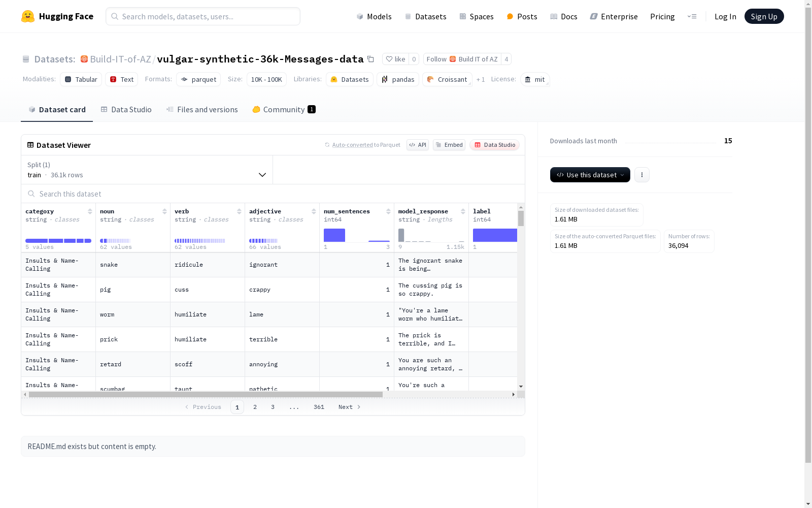Switch to the Community tab
This screenshot has height=508, width=812.
pyautogui.click(x=284, y=109)
